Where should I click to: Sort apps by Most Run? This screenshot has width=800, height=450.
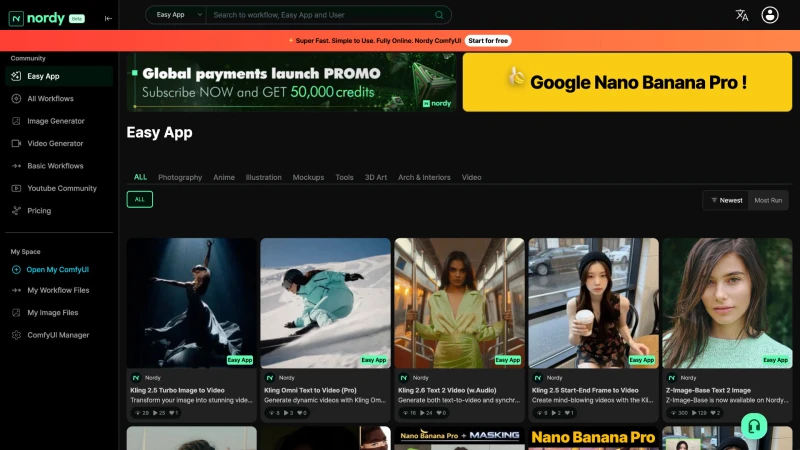click(768, 200)
